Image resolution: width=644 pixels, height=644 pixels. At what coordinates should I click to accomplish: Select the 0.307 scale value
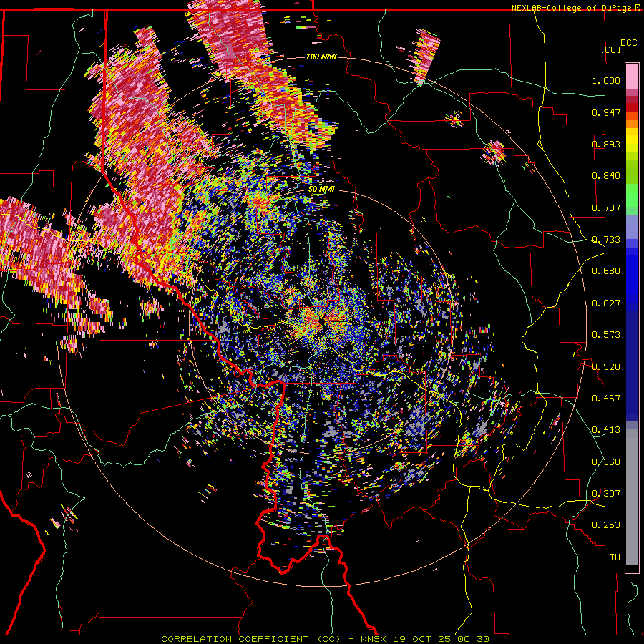(x=606, y=494)
